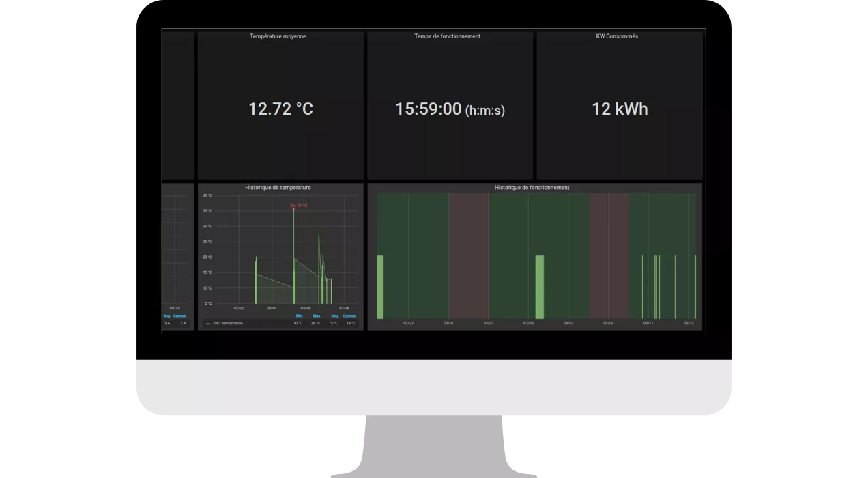Click the 36 °C Max legend value

(316, 323)
